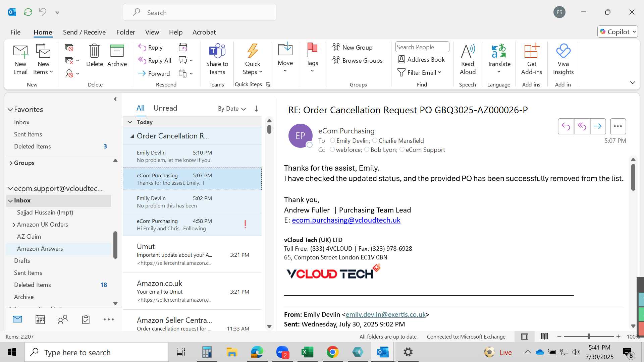644x362 pixels.
Task: Expand the Groups section
Action: pos(11,163)
